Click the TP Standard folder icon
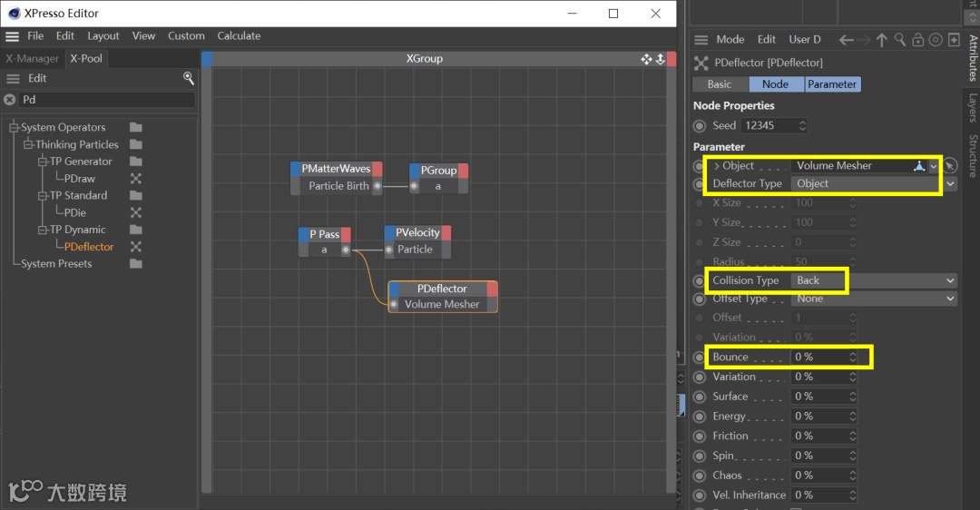The image size is (980, 510). pyautogui.click(x=135, y=196)
